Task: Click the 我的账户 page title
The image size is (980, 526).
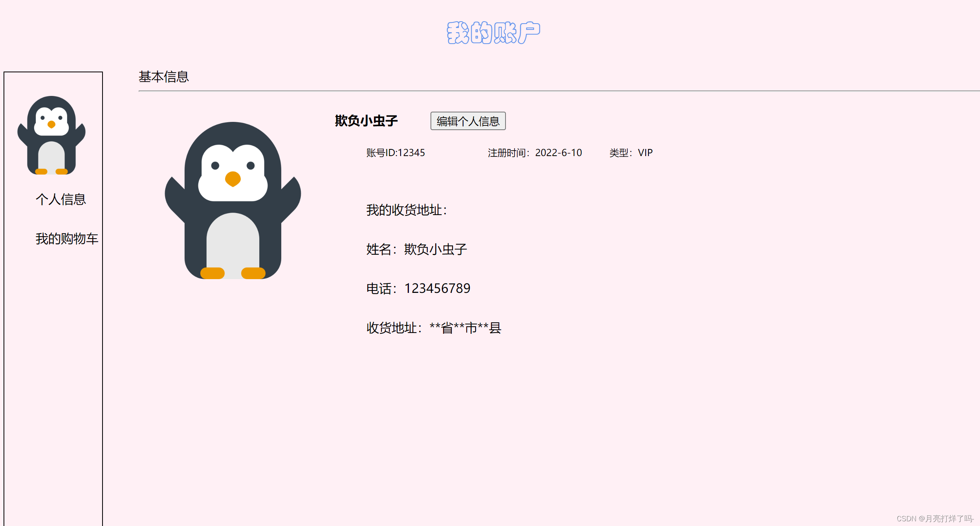Action: (x=493, y=33)
